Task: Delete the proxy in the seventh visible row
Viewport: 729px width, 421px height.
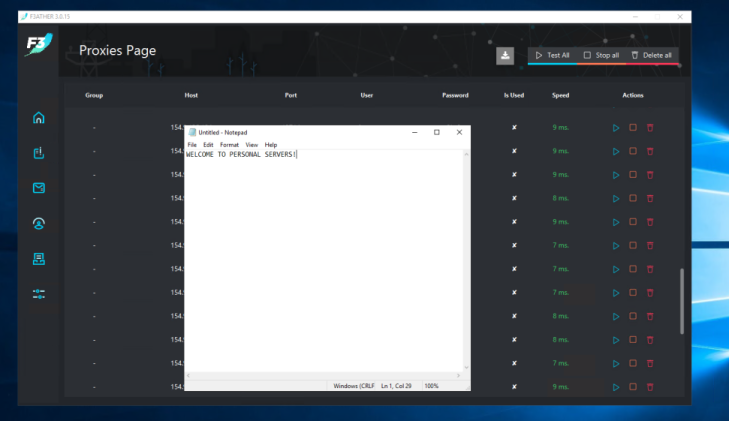Action: (650, 269)
